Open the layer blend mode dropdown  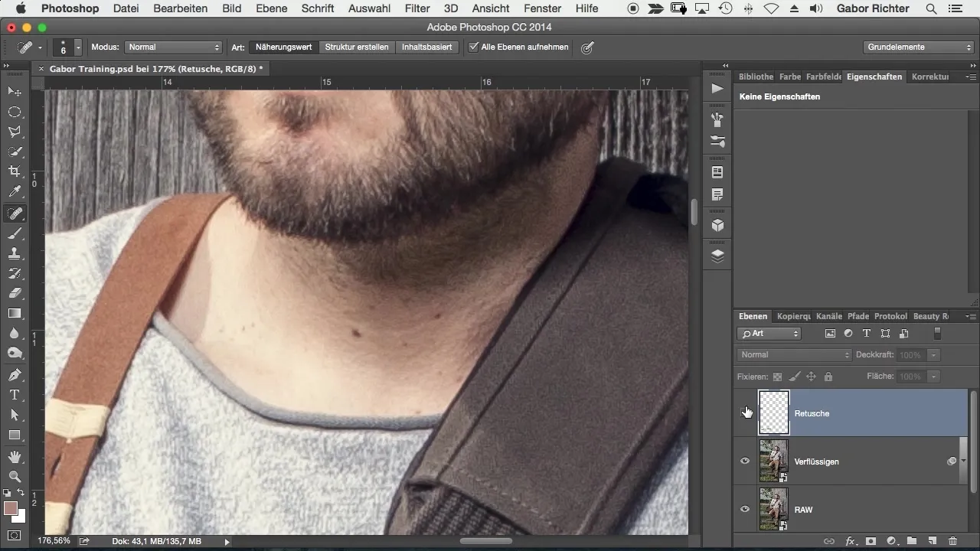(x=794, y=355)
